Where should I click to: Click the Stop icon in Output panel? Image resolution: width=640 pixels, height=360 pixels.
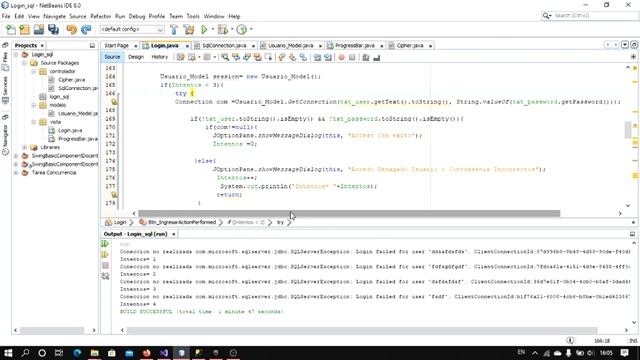point(105,265)
